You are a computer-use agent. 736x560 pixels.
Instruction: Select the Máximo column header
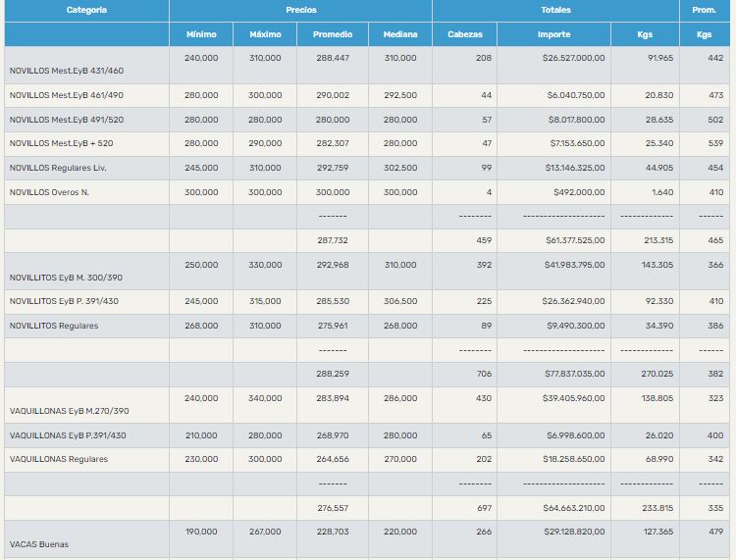(x=265, y=34)
